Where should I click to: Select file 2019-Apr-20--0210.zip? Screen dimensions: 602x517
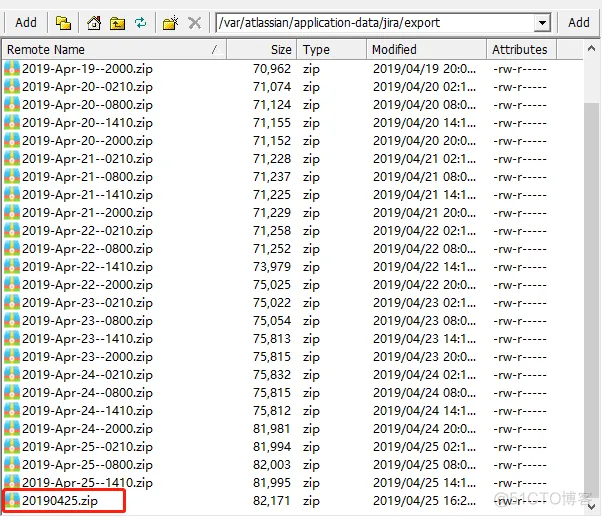[87, 87]
